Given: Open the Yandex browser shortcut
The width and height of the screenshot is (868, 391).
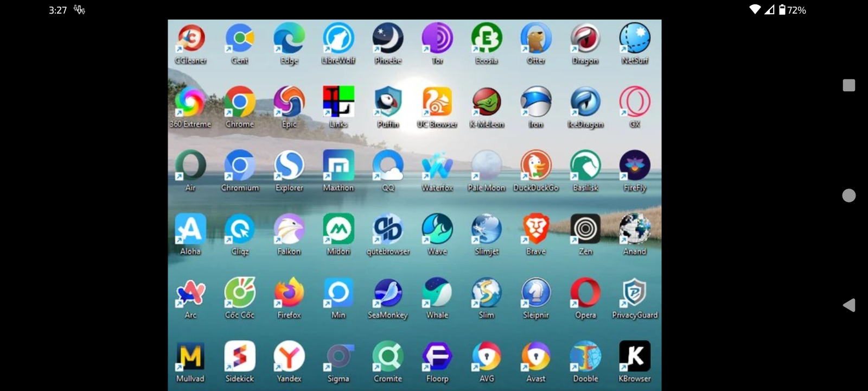Looking at the screenshot, I should click(289, 356).
